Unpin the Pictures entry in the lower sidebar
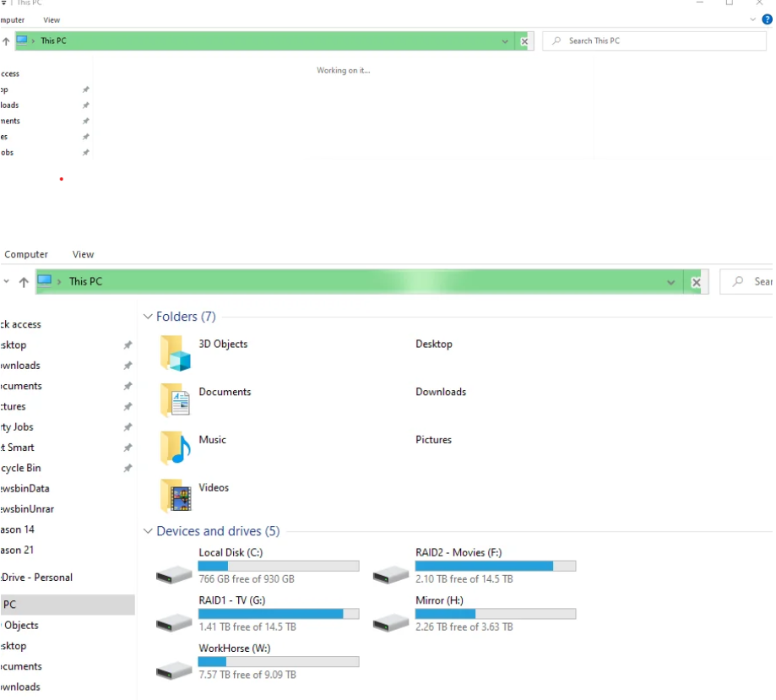776x700 pixels. coord(128,406)
